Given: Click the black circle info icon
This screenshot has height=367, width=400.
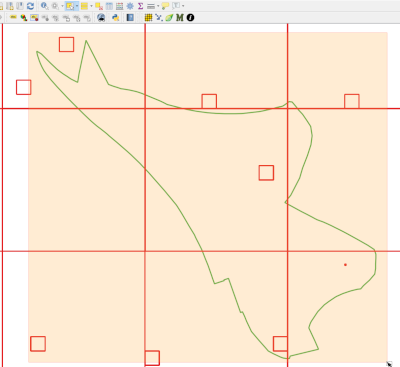Looking at the screenshot, I should click(190, 17).
